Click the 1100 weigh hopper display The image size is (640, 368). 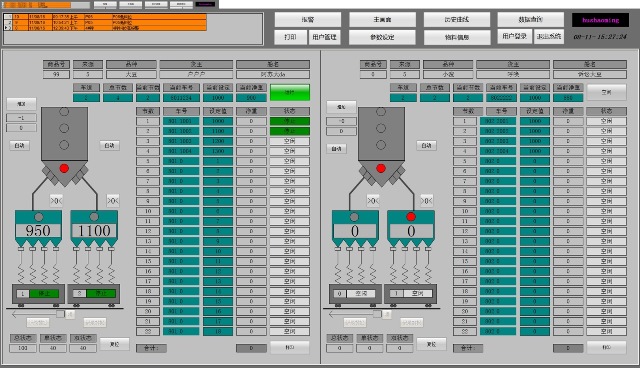[x=94, y=231]
